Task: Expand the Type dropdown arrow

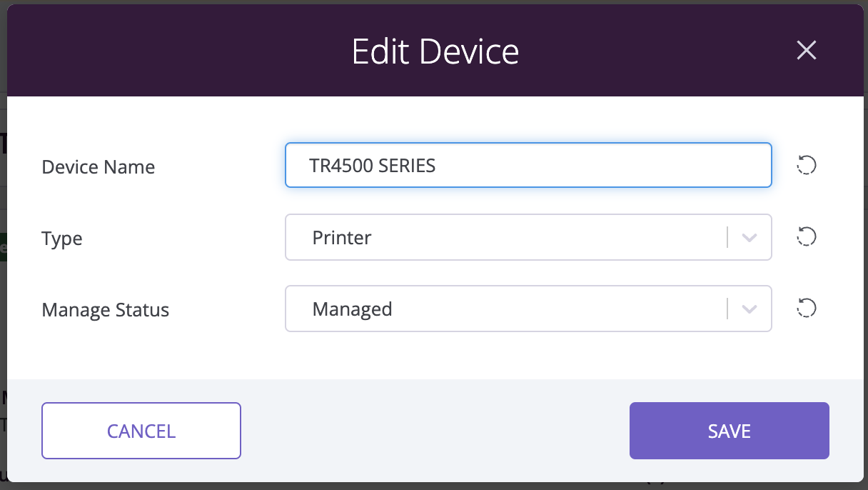Action: 750,238
